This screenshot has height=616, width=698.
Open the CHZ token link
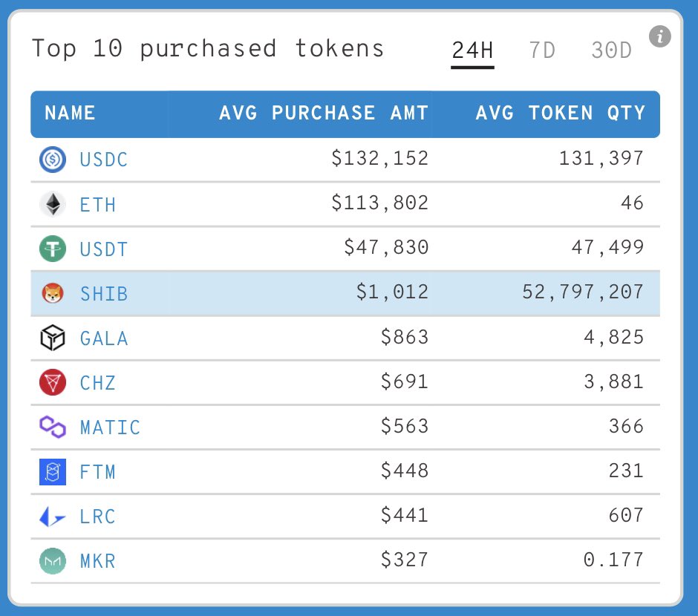97,383
